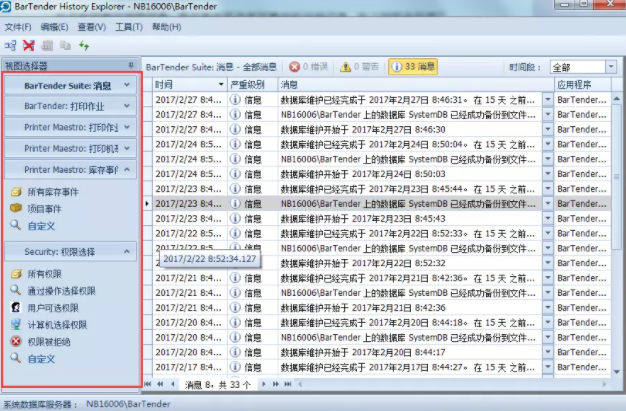Click the green refresh toolbar icon
Screen dimensions: 626x411
click(84, 46)
